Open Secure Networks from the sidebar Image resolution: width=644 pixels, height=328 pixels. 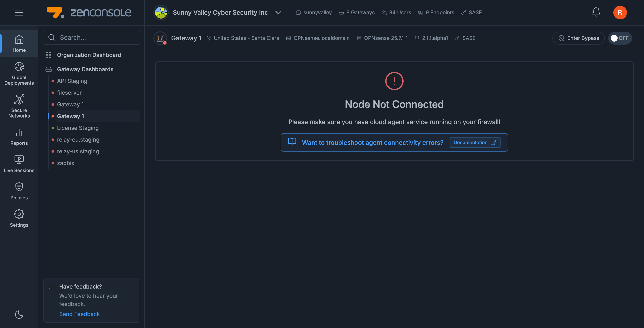(x=19, y=106)
